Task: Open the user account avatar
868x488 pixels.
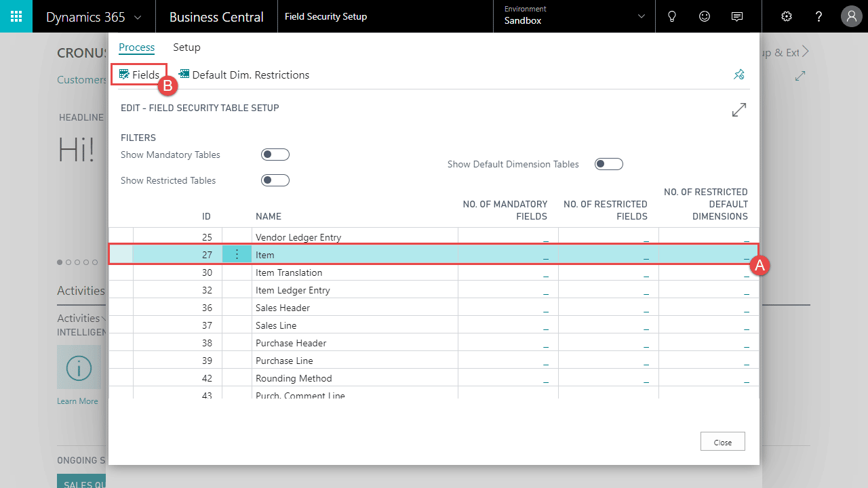Action: coord(851,16)
